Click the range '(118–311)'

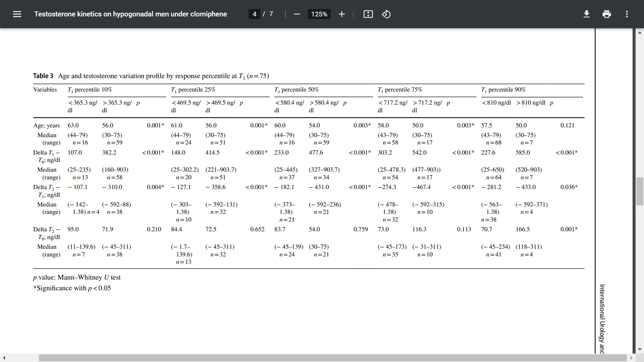pos(529,247)
